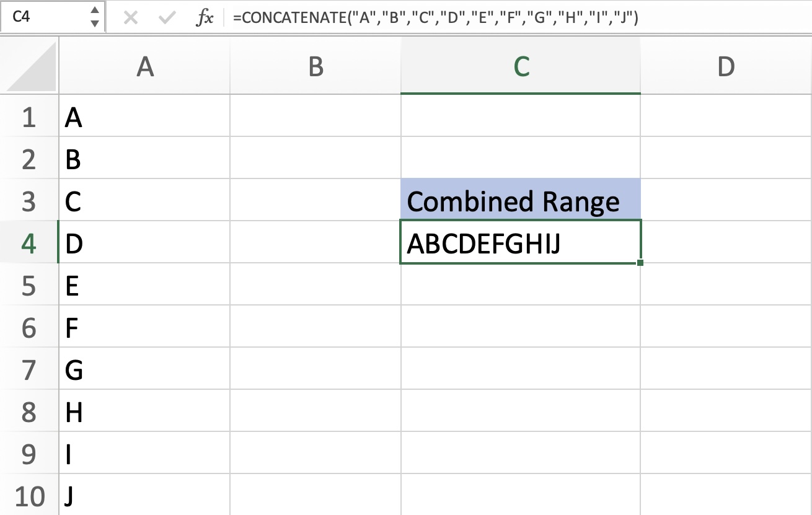Select column D header

coord(725,65)
